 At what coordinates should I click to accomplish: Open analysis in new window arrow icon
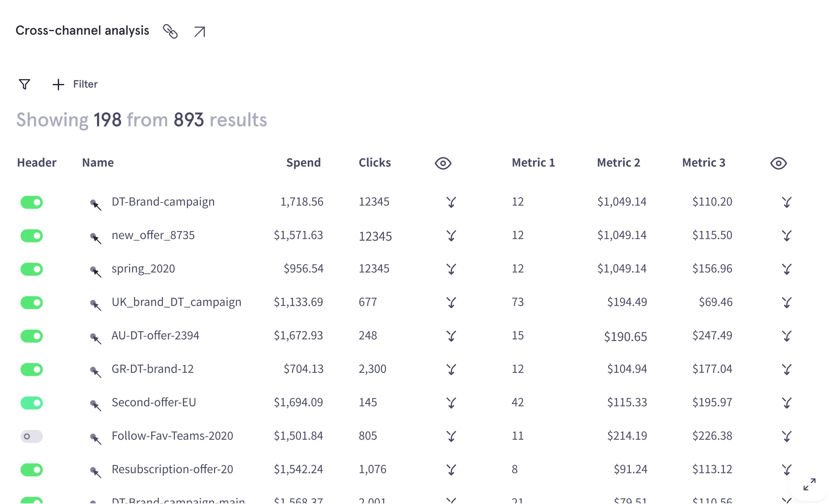[200, 32]
